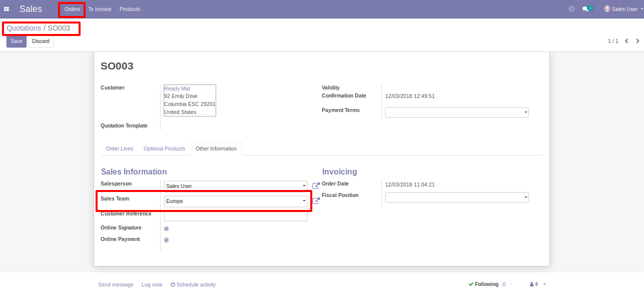Open the apps grid menu icon
Screen dimensions: 644x302
coord(7,9)
